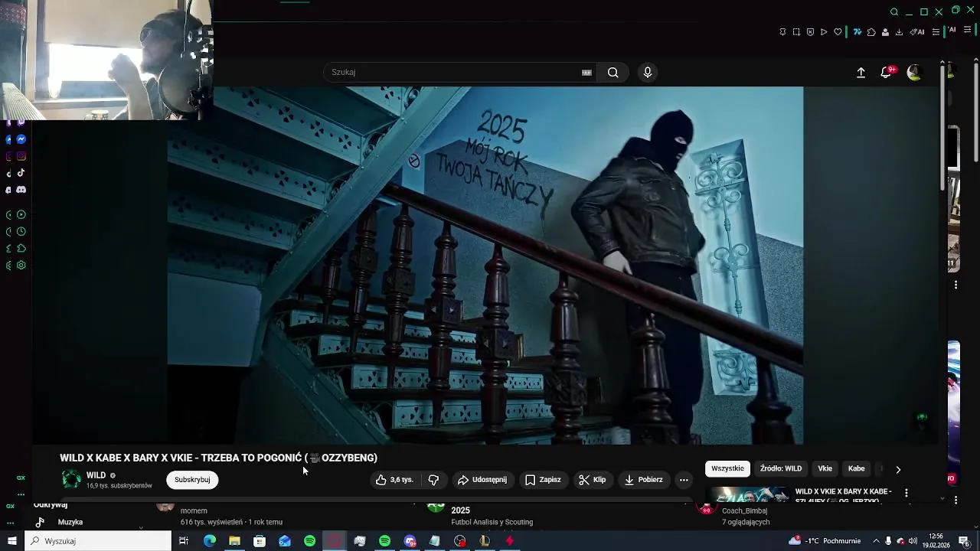This screenshot has width=980, height=551.
Task: Click into the Szukaj YouTube search field
Action: (x=459, y=72)
